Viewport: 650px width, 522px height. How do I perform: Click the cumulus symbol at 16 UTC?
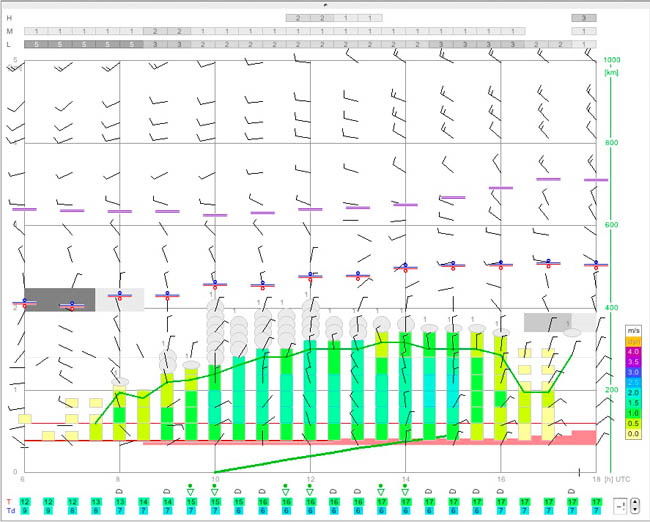click(x=500, y=491)
